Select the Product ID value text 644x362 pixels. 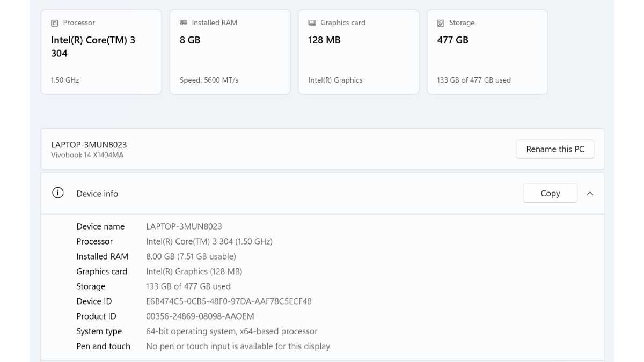(x=200, y=316)
